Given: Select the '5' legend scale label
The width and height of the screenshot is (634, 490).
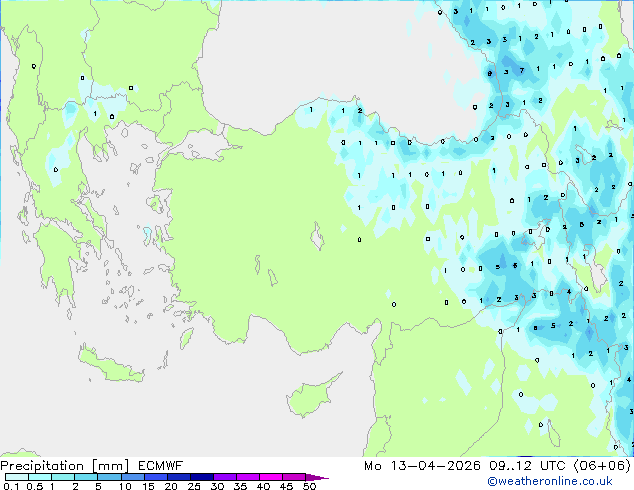Looking at the screenshot, I should click(x=98, y=486).
